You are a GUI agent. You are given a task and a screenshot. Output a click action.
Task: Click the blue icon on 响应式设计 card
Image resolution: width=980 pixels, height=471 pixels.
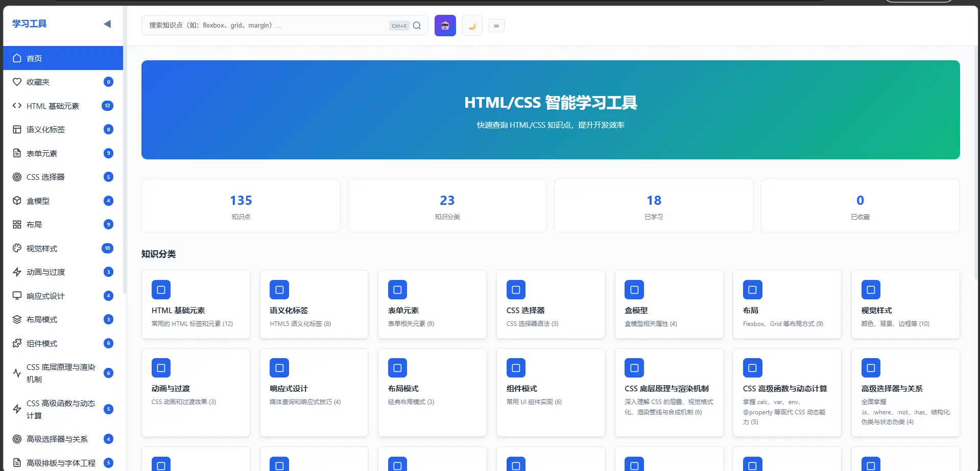click(x=279, y=368)
